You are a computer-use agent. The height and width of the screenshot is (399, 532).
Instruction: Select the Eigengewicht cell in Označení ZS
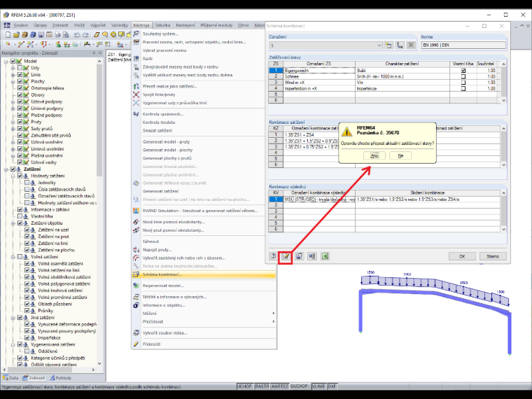[319, 71]
